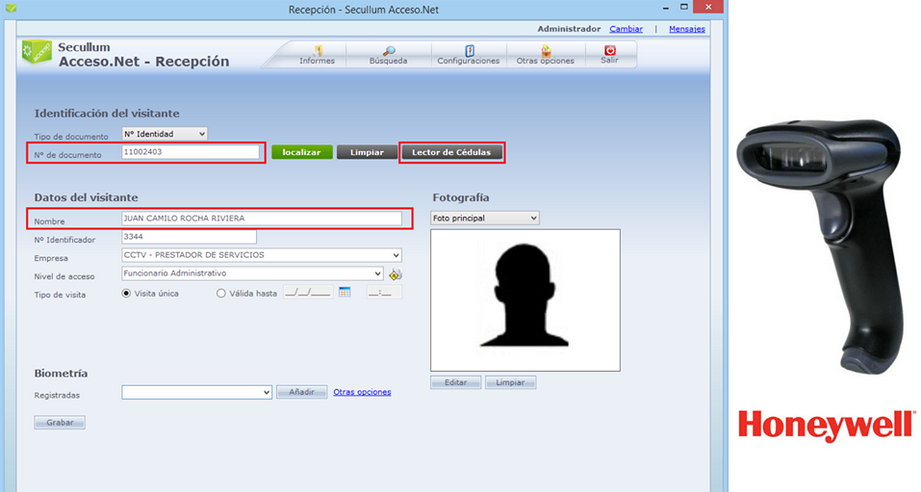Click the title bar app icon

tap(11, 8)
